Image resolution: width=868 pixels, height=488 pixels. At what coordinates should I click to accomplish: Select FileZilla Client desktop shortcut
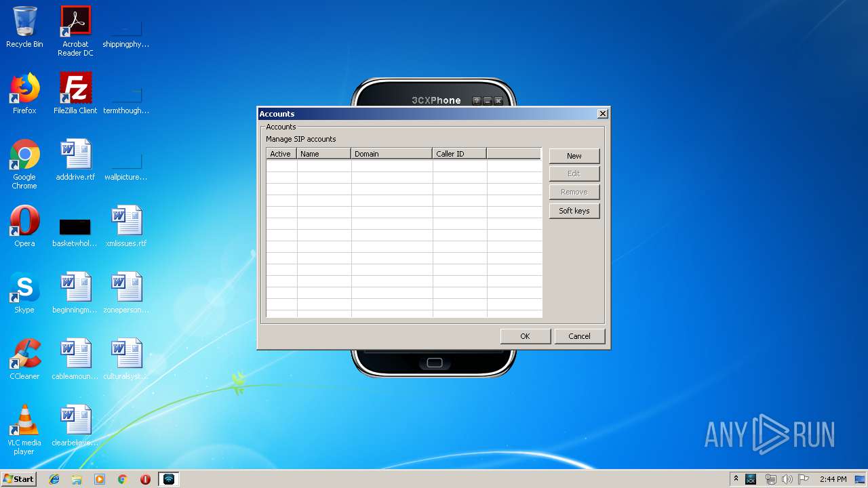point(75,94)
